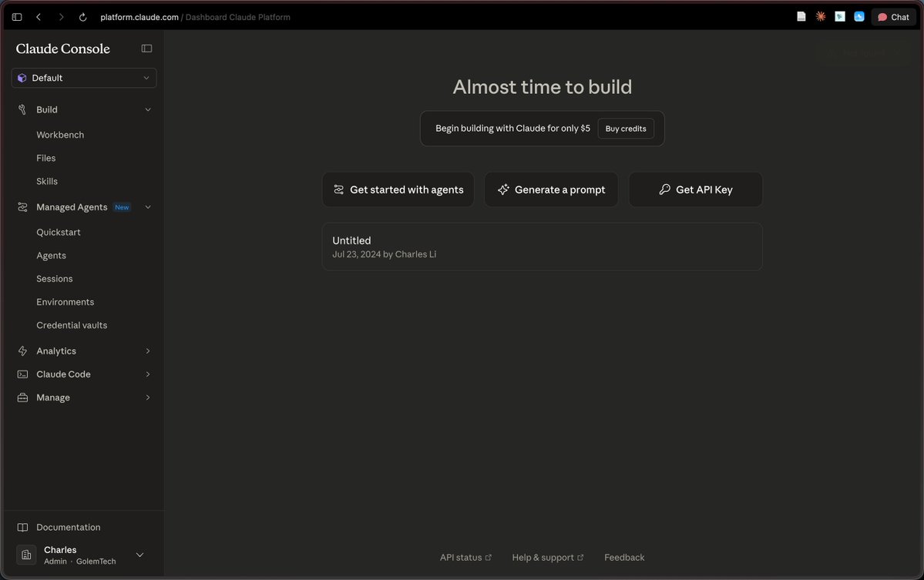Click the orange Claude starburst extension icon

(820, 16)
